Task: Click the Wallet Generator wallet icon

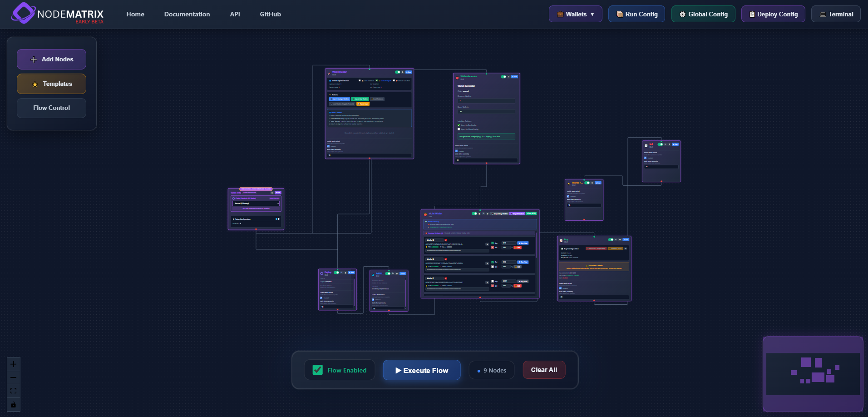Action: coord(457,78)
